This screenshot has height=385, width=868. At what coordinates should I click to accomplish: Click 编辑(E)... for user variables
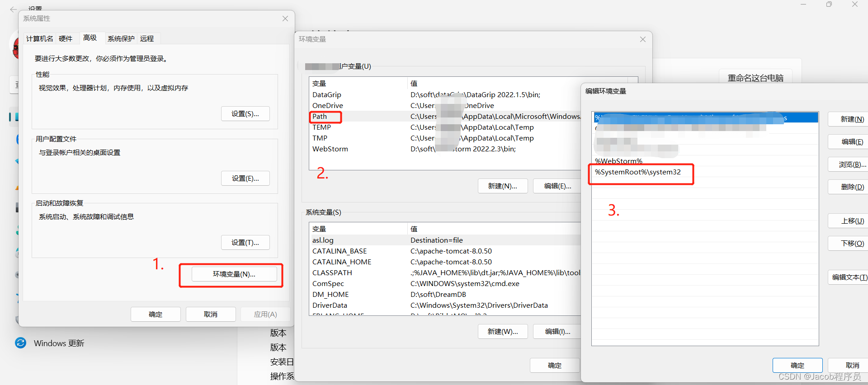click(557, 186)
